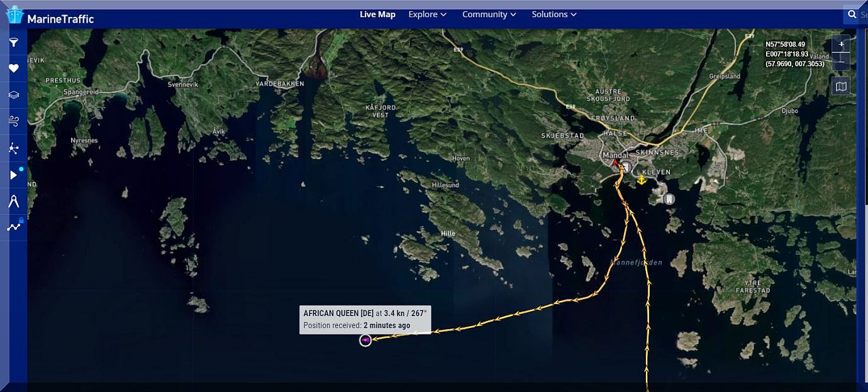Expand the Explore dropdown menu
The width and height of the screenshot is (868, 392).
pos(427,14)
